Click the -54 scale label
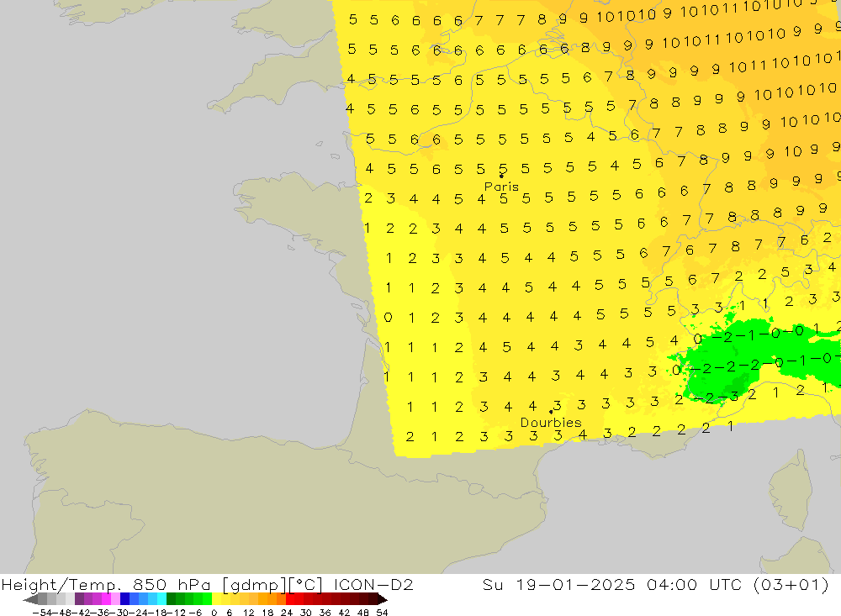The width and height of the screenshot is (841, 616). point(42,613)
